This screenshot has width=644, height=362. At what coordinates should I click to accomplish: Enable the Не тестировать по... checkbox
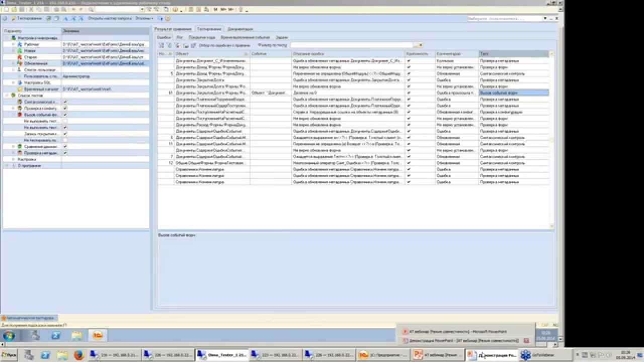(65, 140)
